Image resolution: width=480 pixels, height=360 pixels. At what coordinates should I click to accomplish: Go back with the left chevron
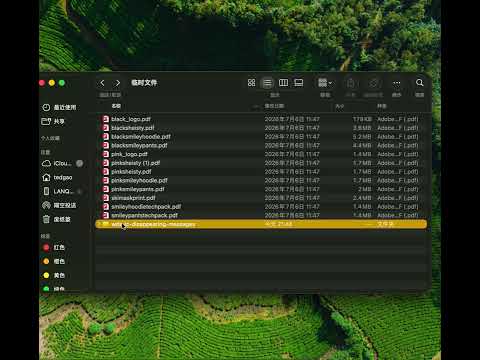pyautogui.click(x=102, y=83)
